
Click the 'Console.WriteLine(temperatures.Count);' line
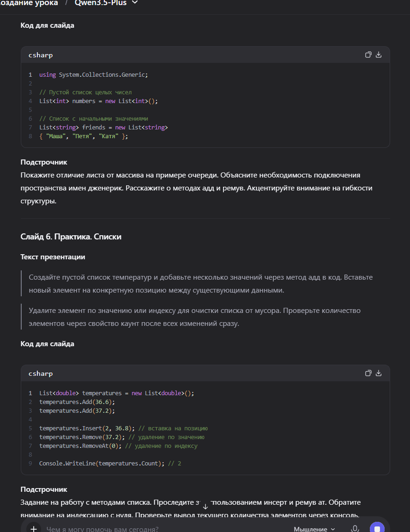(102, 463)
